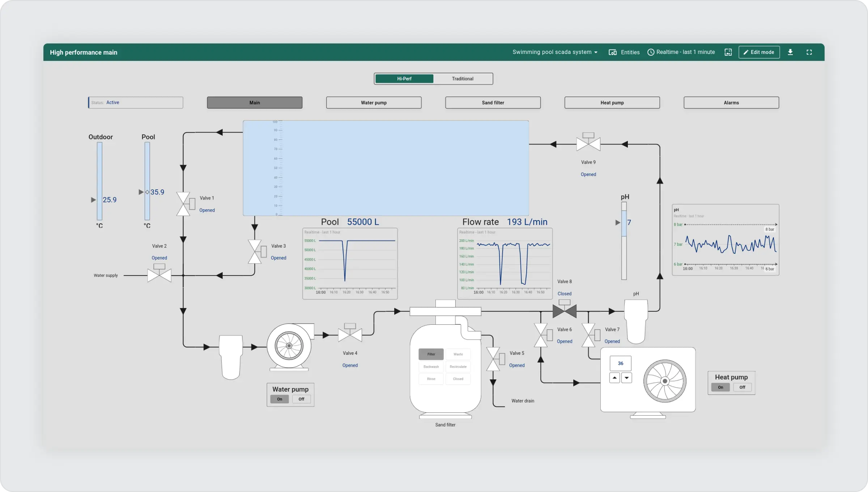This screenshot has height=492, width=868.
Task: Open Swimming pool scada system dropdown
Action: (x=555, y=52)
